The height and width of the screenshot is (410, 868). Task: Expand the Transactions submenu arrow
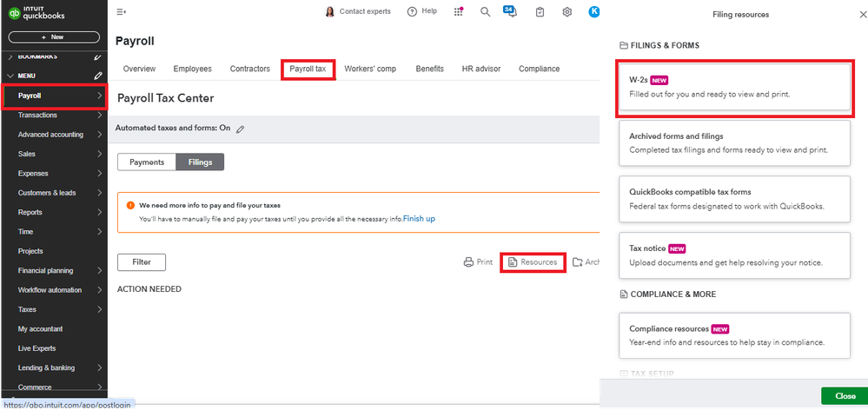click(99, 115)
